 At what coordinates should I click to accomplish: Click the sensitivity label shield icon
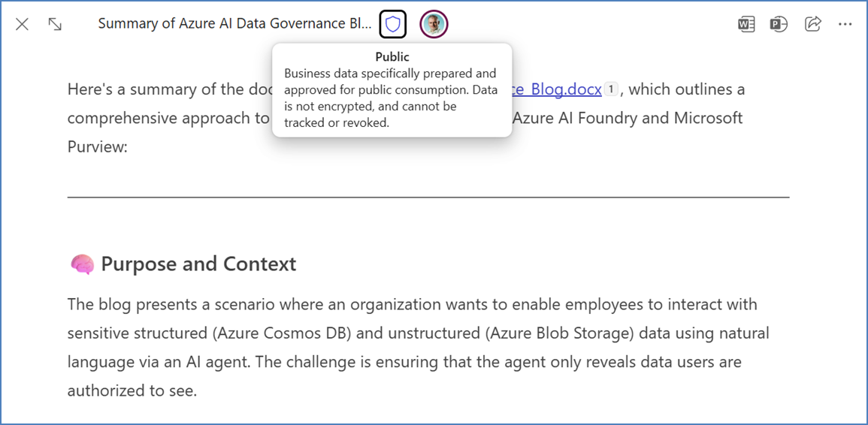(x=392, y=25)
